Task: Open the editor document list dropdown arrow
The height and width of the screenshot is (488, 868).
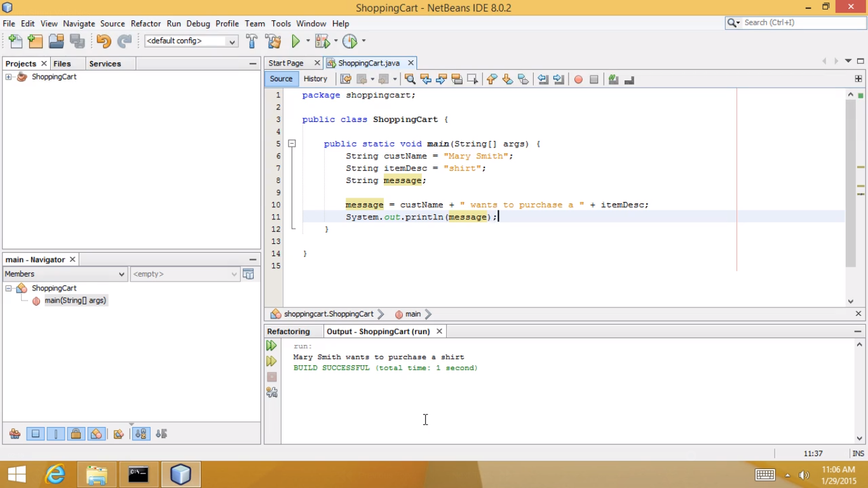Action: click(x=848, y=62)
